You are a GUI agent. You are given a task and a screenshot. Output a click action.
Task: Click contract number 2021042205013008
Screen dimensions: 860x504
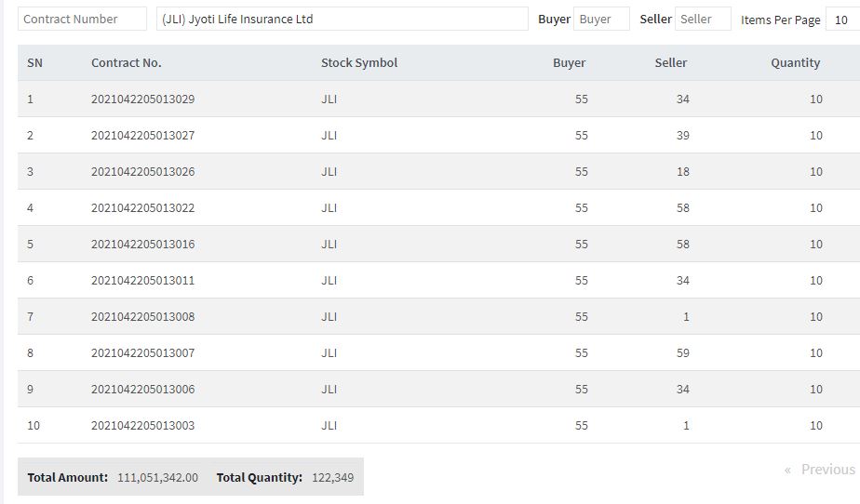(142, 317)
